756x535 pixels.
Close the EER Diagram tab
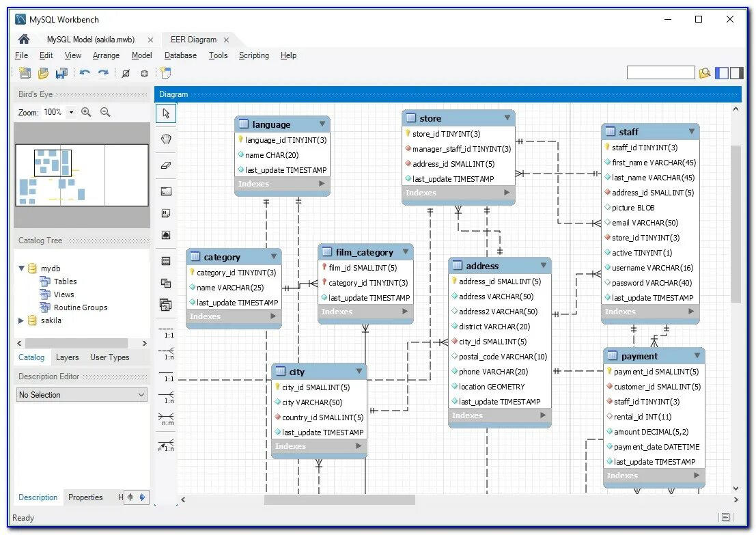click(226, 40)
